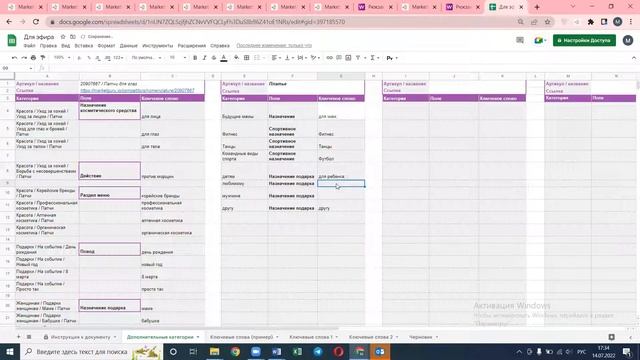The width and height of the screenshot is (640, 360).
Task: Open the Вставка menu
Action: 84,46
